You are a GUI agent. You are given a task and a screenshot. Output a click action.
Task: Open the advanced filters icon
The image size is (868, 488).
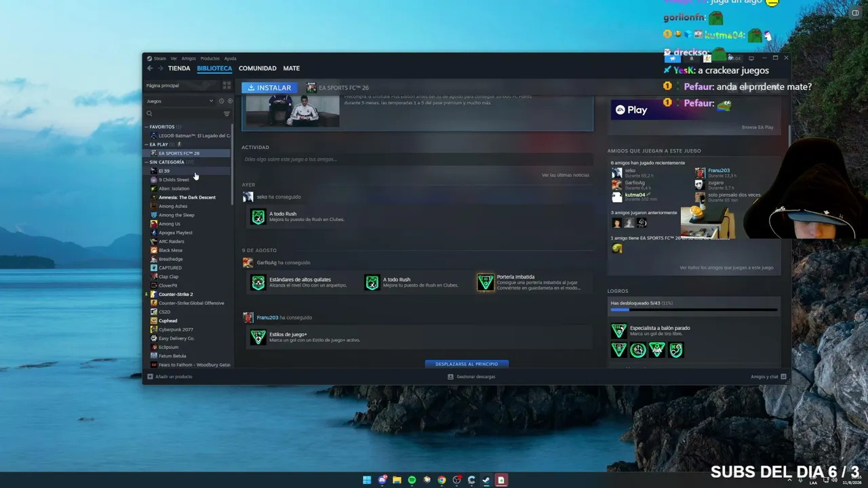(x=226, y=114)
